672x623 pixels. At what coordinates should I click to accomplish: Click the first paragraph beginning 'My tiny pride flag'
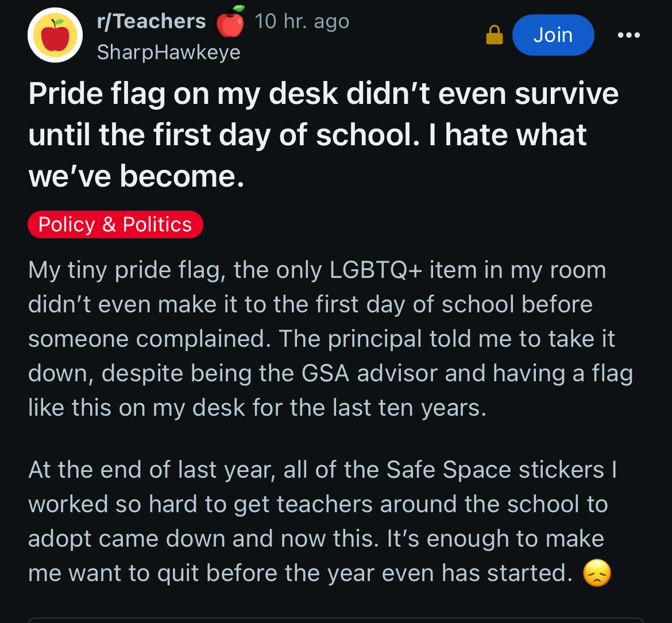pos(330,339)
